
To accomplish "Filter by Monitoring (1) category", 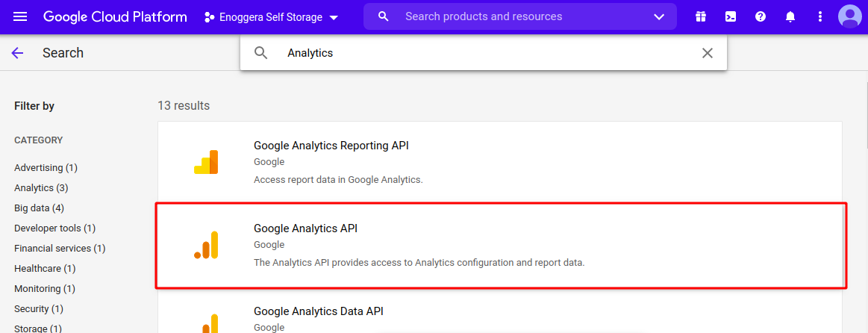I will point(45,289).
